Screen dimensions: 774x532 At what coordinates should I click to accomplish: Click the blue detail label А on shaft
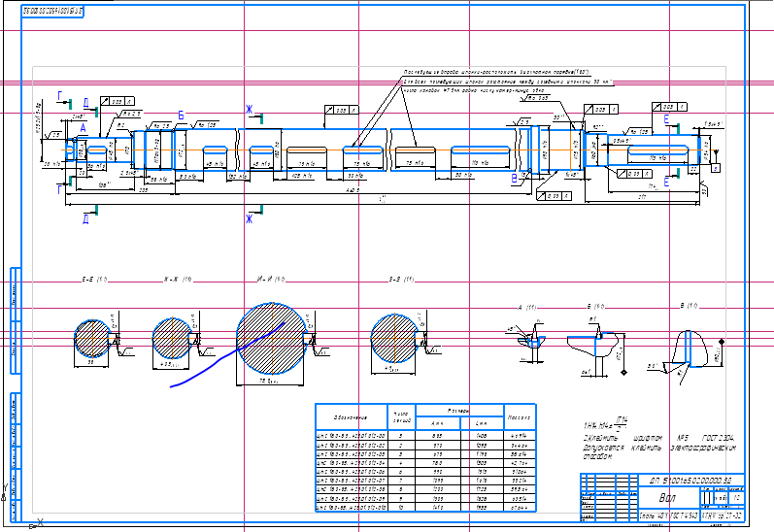click(x=83, y=128)
